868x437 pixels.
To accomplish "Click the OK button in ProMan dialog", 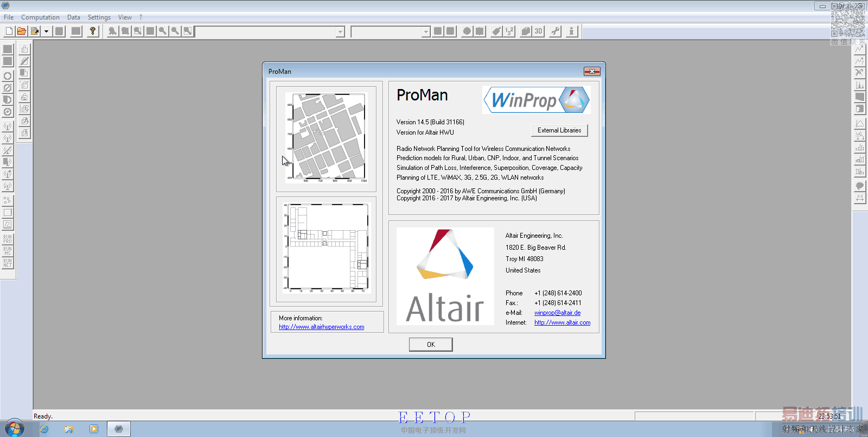I will click(x=431, y=344).
